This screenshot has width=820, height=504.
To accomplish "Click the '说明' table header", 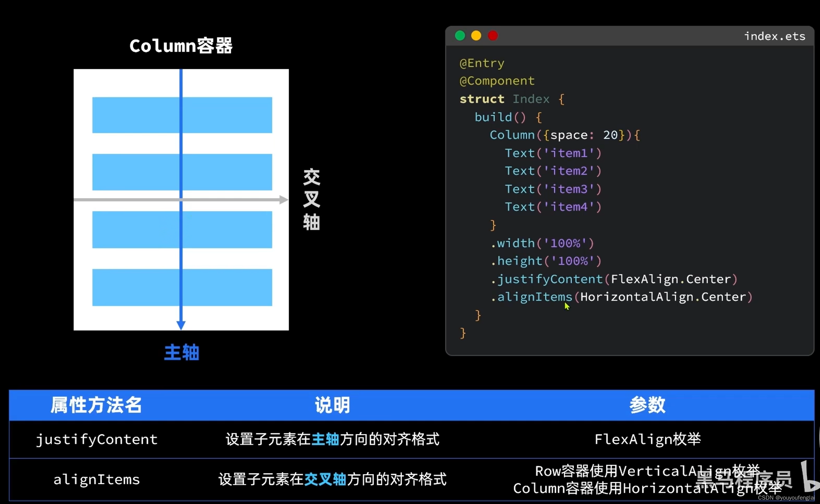I will coord(332,405).
